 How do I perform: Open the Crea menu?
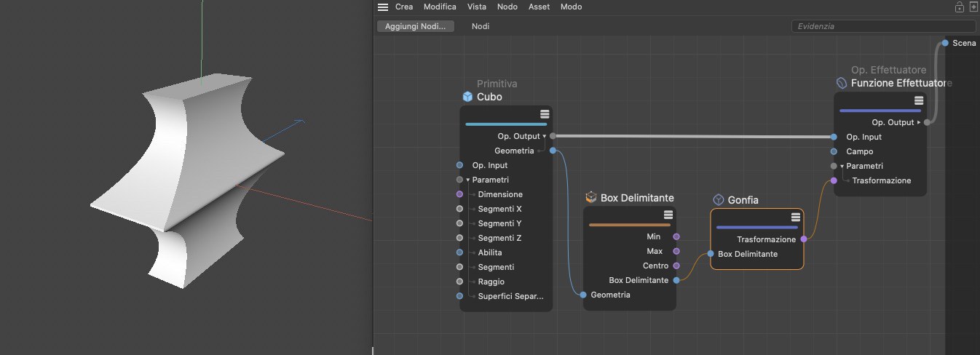[403, 7]
